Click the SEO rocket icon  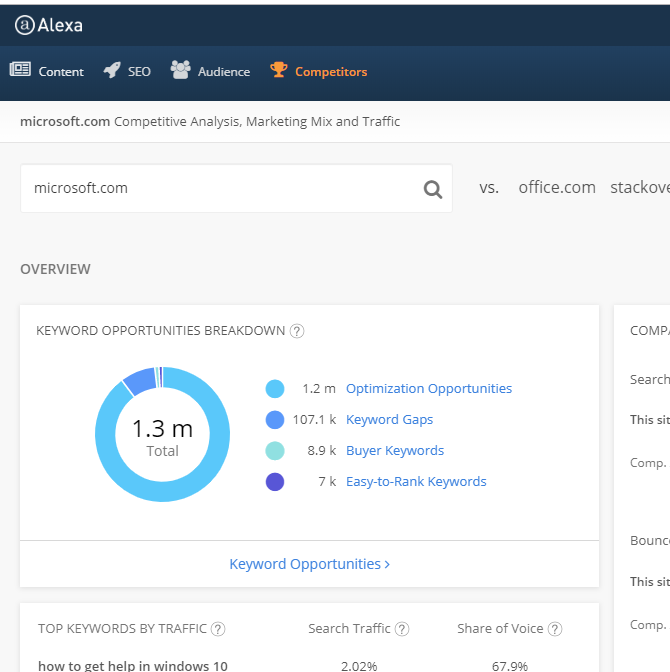coord(112,70)
